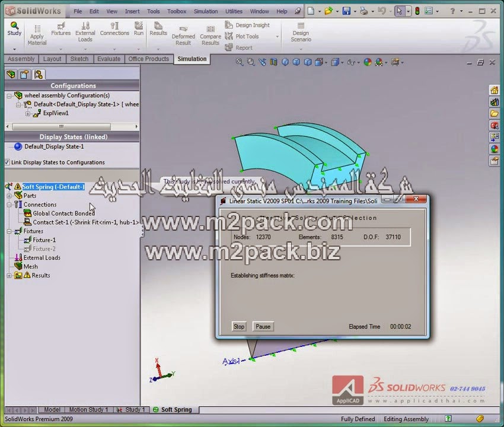Open Display Style dropdown arrow
Viewport: 504px width, 427px height.
pyautogui.click(x=342, y=62)
